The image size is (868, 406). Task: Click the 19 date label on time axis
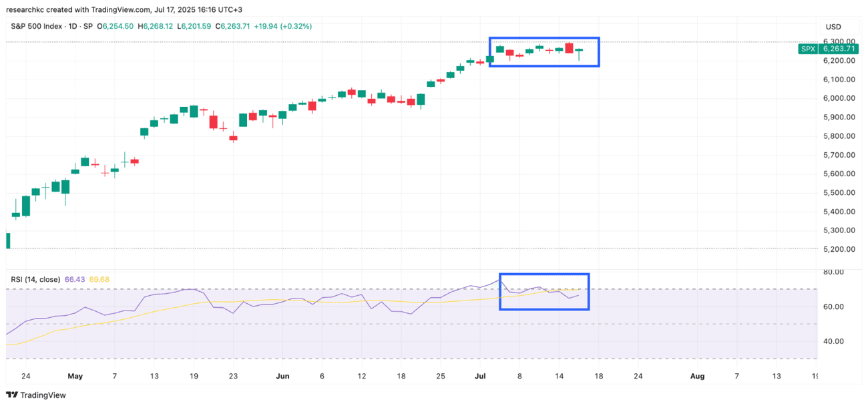tap(194, 376)
